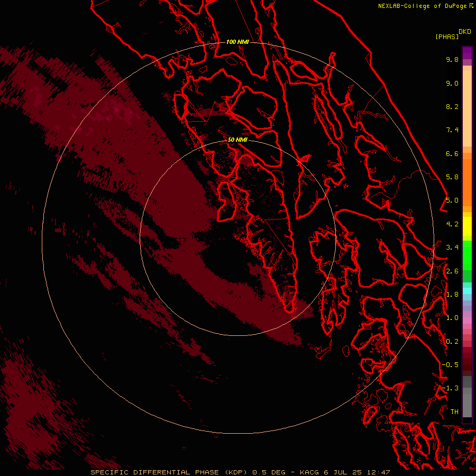Click the purple swatch at the legend top
The image size is (476, 476).
coord(467,53)
